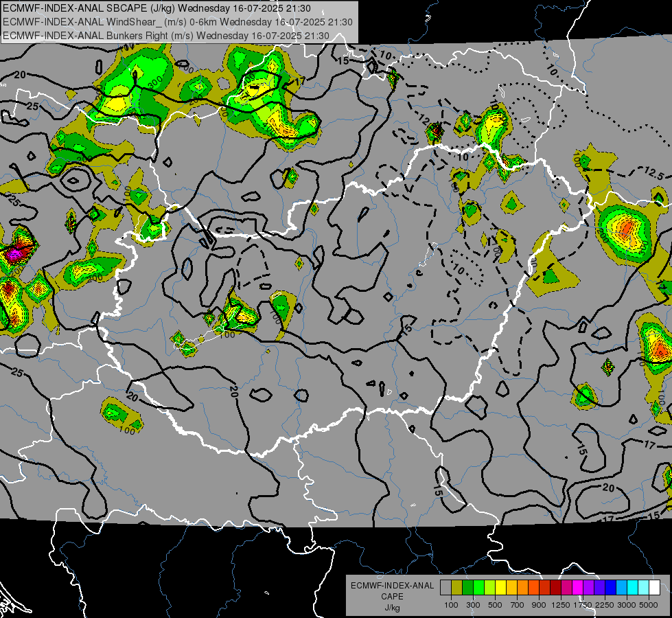Image resolution: width=672 pixels, height=618 pixels.
Task: Click the legend value 300
Action: [473, 605]
